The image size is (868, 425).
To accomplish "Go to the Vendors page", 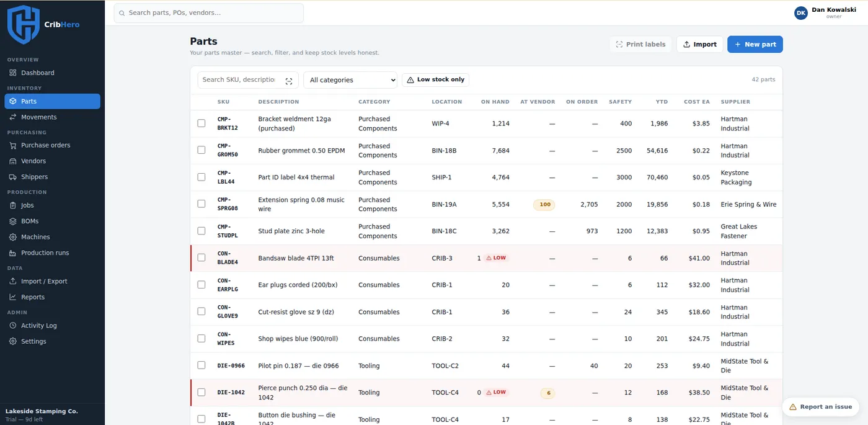I will [52, 161].
